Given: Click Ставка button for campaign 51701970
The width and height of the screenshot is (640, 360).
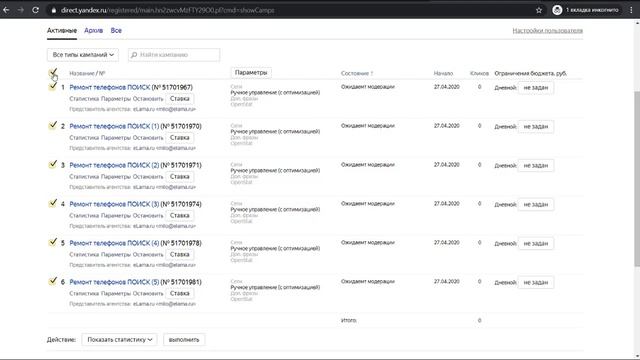Looking at the screenshot, I should 180,138.
